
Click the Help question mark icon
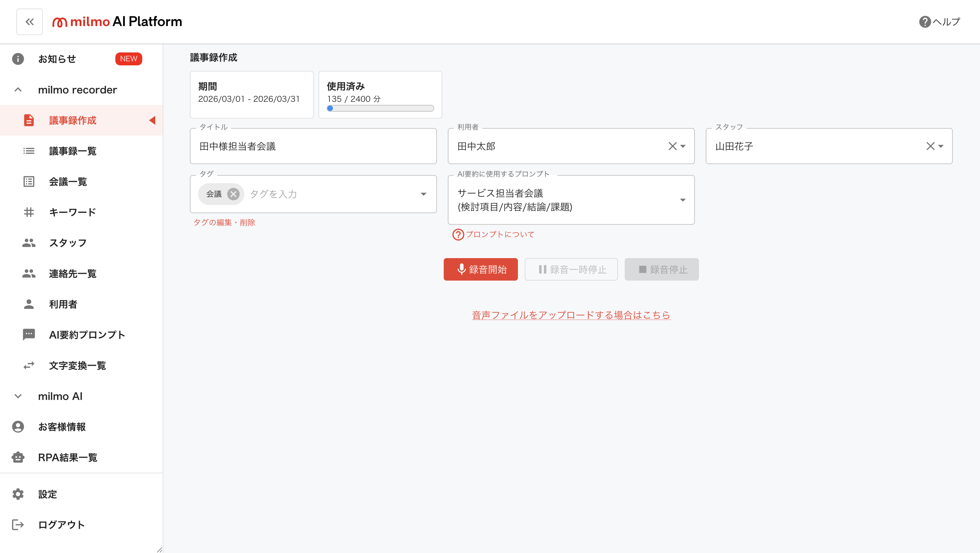tap(925, 22)
